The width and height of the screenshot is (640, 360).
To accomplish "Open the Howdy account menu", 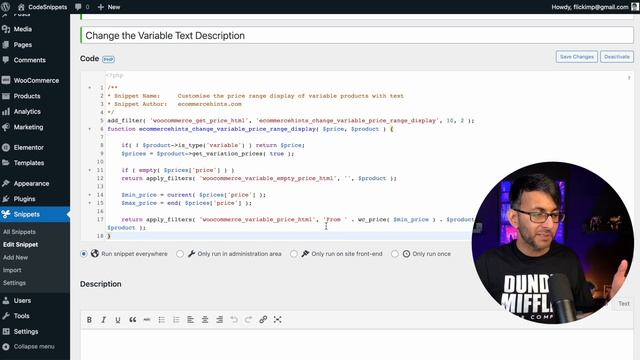I will [594, 7].
